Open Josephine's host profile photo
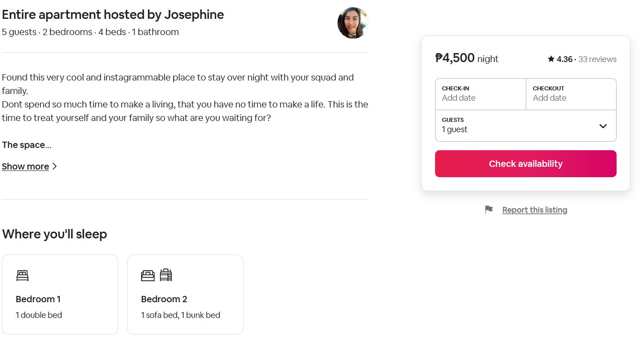 353,22
